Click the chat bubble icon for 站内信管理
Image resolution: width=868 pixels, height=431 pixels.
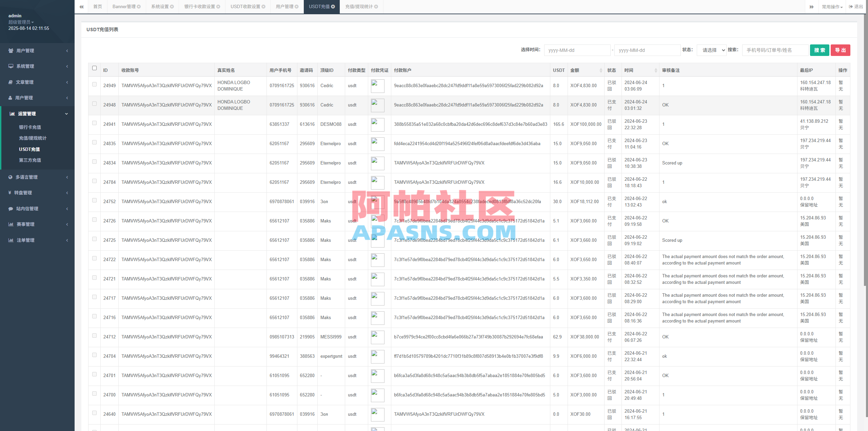(11, 209)
